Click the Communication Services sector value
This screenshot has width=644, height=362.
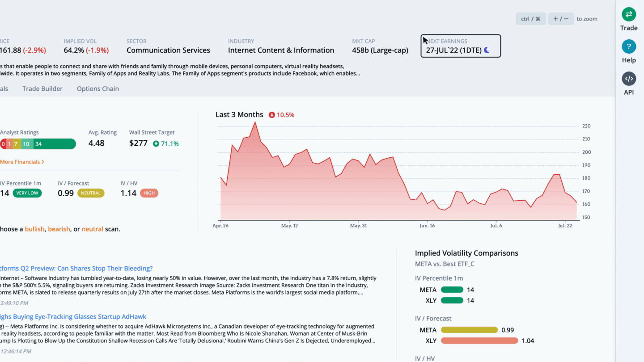[168, 50]
